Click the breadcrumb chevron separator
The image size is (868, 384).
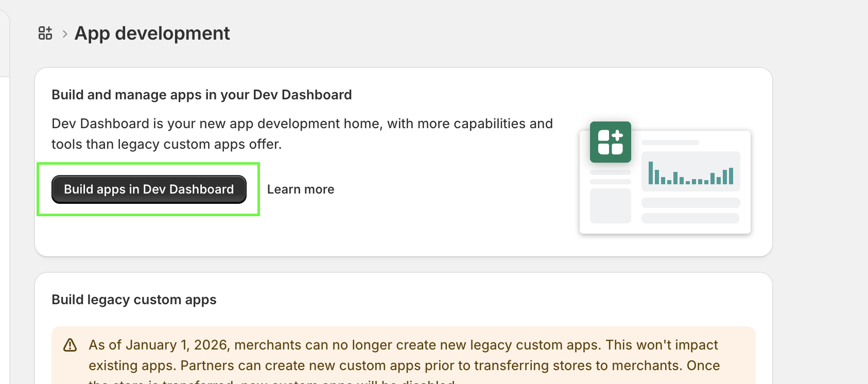point(65,34)
